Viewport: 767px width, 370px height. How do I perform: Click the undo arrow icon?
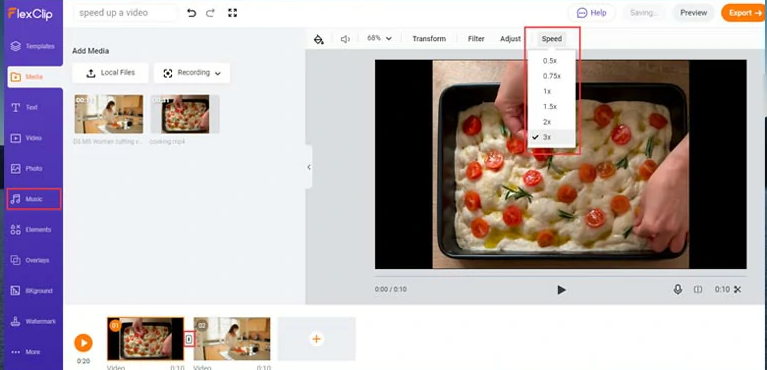[x=191, y=13]
